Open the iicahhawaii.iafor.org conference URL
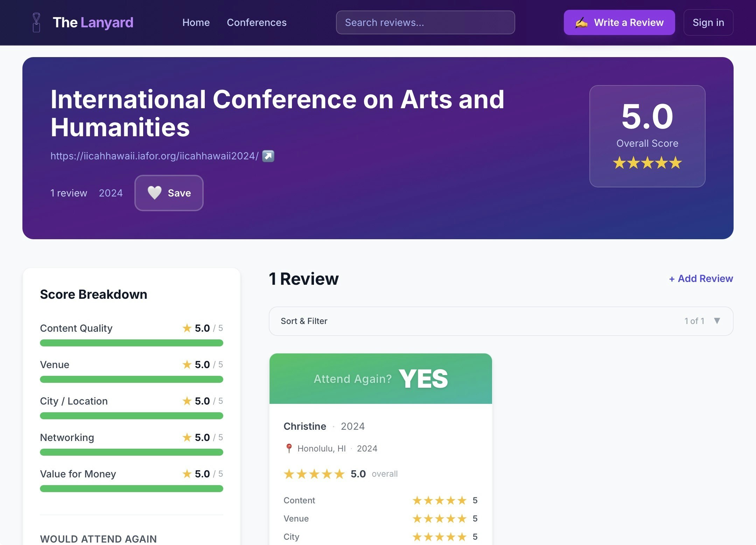Image resolution: width=756 pixels, height=545 pixels. click(x=154, y=156)
